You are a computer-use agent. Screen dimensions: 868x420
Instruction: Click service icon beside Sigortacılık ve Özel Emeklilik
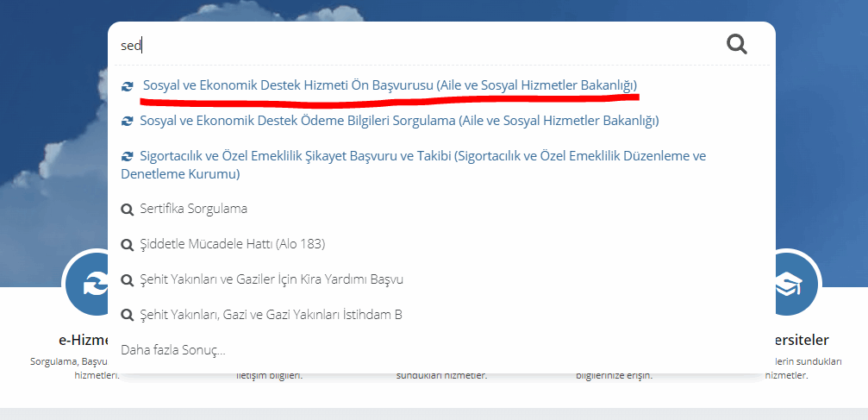(x=128, y=157)
